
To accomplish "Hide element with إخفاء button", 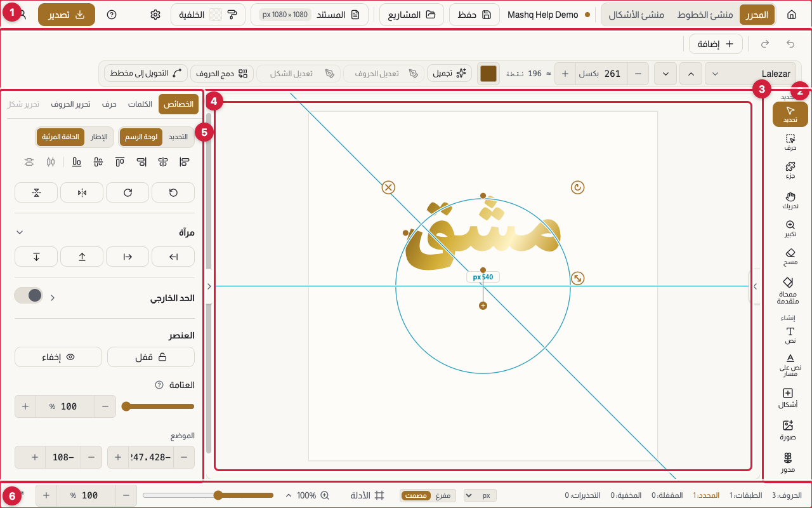I will coord(58,357).
